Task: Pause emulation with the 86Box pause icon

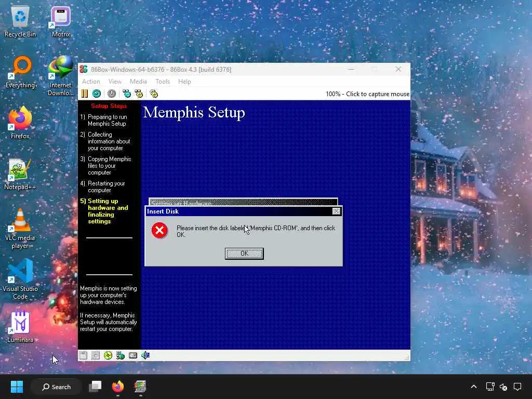Action: 85,94
